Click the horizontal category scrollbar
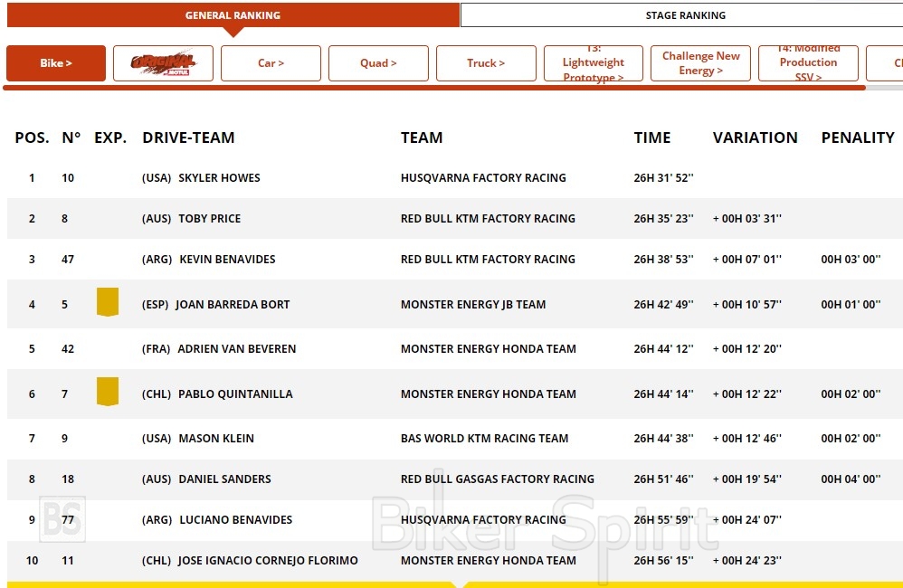 [x=434, y=88]
